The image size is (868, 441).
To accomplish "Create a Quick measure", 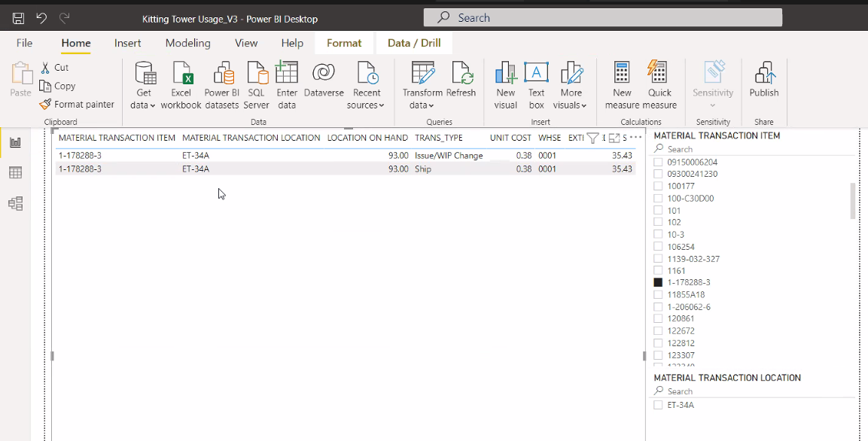I will (659, 85).
